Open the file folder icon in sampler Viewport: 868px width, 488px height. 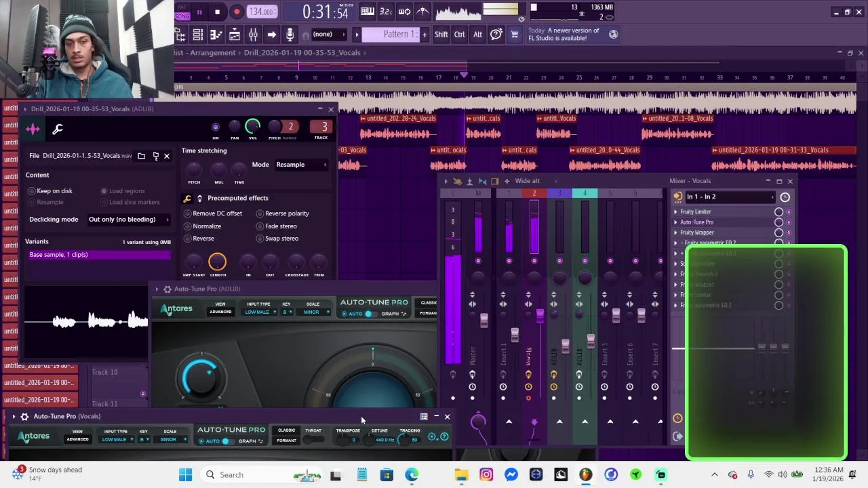[141, 156]
